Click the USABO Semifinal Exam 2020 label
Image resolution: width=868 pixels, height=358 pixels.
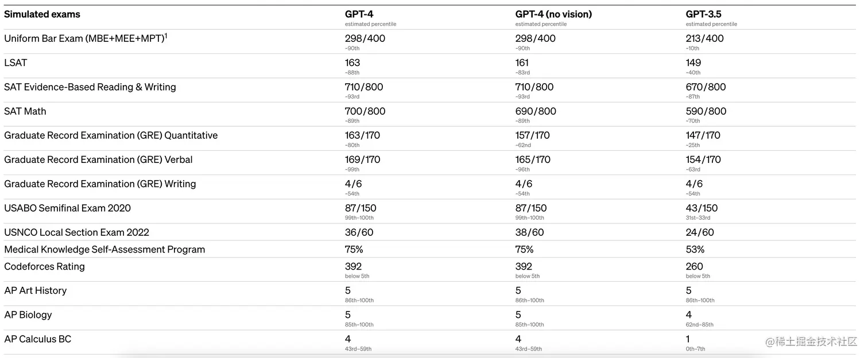coord(68,208)
